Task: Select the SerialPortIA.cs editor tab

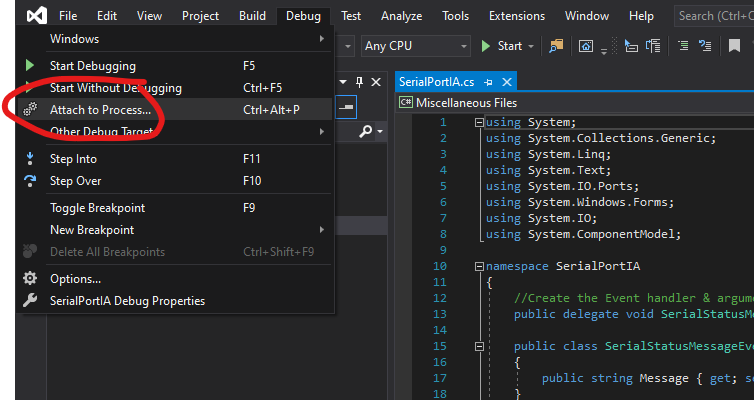Action: (436, 82)
